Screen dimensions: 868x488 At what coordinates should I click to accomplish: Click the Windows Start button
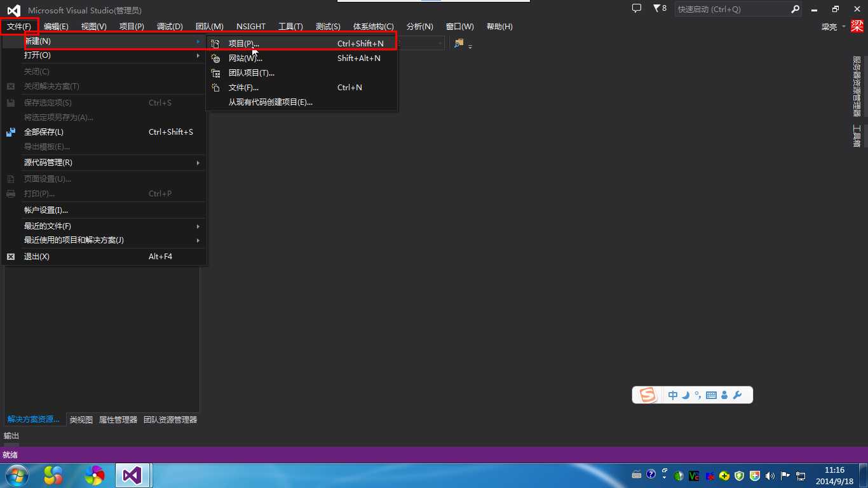[x=16, y=475]
